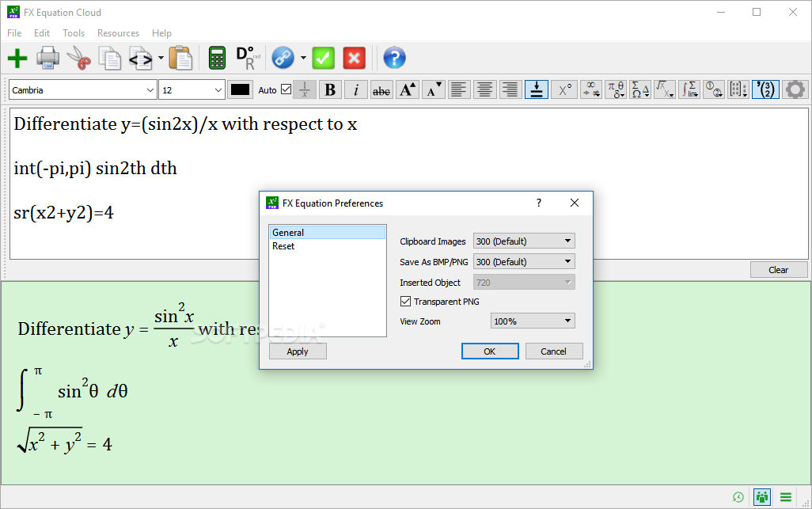The image size is (812, 509).
Task: Confirm preferences with OK
Action: pos(490,351)
